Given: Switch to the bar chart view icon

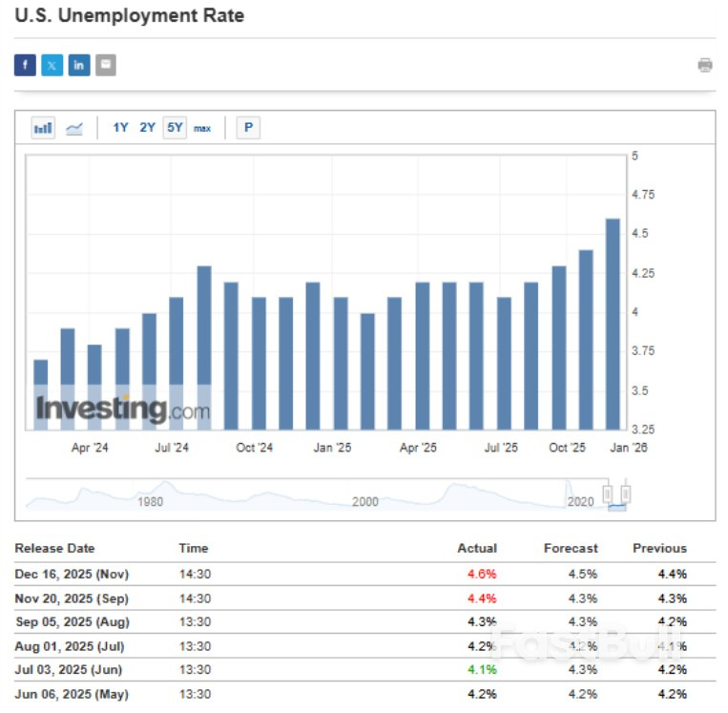Looking at the screenshot, I should 43,128.
